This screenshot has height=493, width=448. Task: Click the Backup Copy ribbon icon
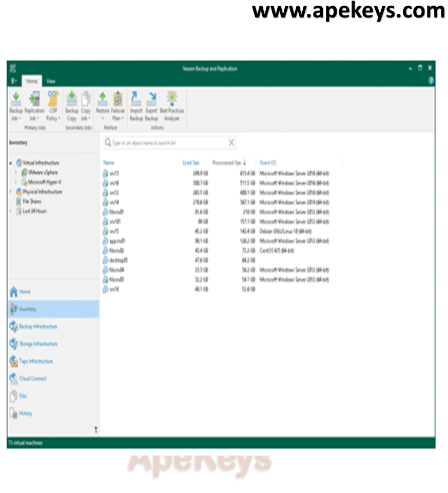tap(72, 99)
